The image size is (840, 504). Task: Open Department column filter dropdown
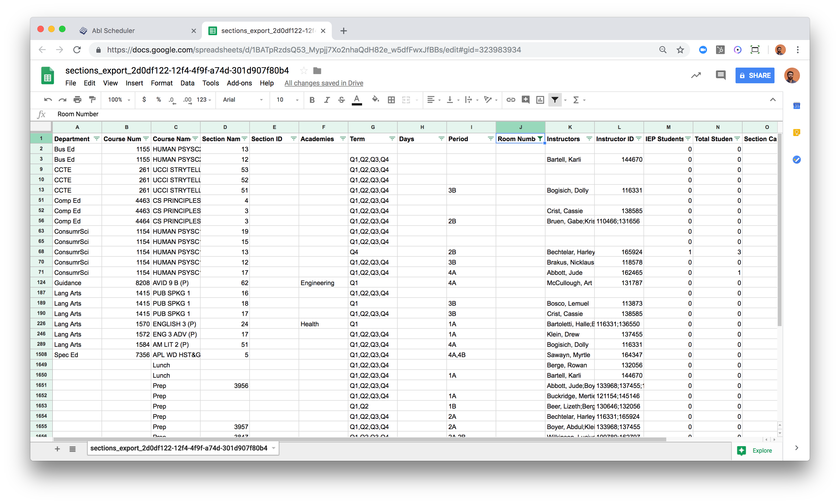click(x=97, y=138)
